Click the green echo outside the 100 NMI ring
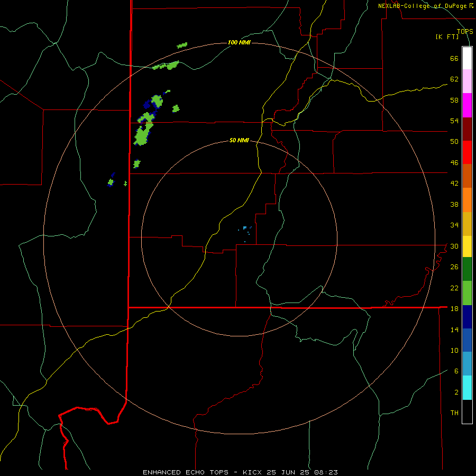Image resolution: width=476 pixels, height=476 pixels. tap(182, 45)
